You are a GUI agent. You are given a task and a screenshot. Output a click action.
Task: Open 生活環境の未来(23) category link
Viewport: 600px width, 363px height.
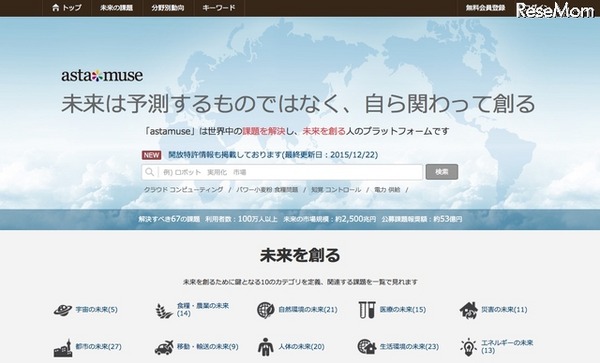[x=409, y=347]
